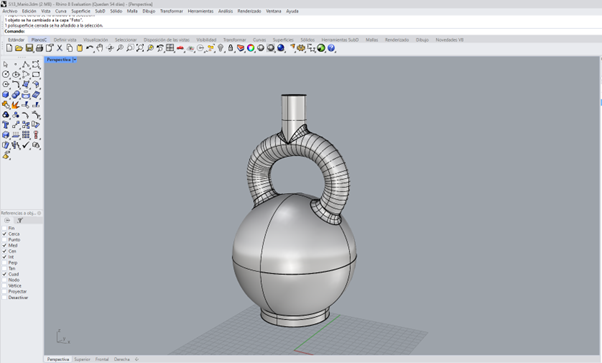Switch to the PlanosC toolbar tab

pyautogui.click(x=39, y=40)
